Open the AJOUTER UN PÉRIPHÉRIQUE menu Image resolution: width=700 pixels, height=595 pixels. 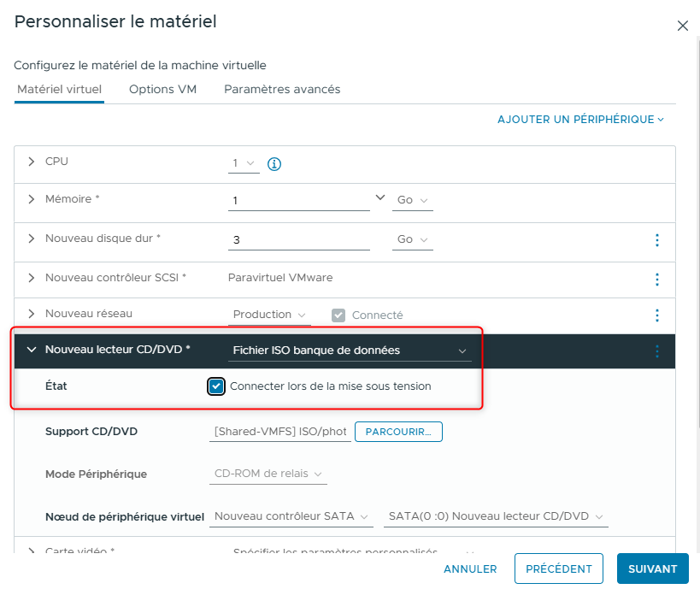(x=580, y=120)
